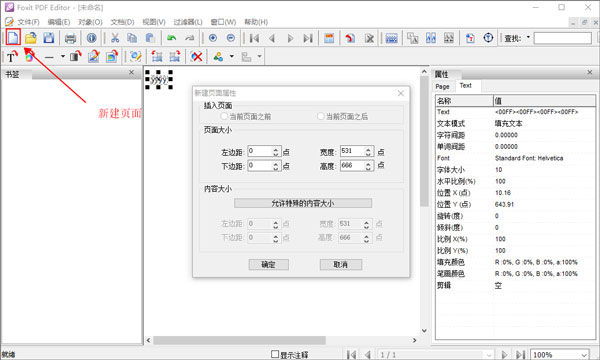600x360 pixels.
Task: Go to the next page in the toolbar
Action: point(290,38)
